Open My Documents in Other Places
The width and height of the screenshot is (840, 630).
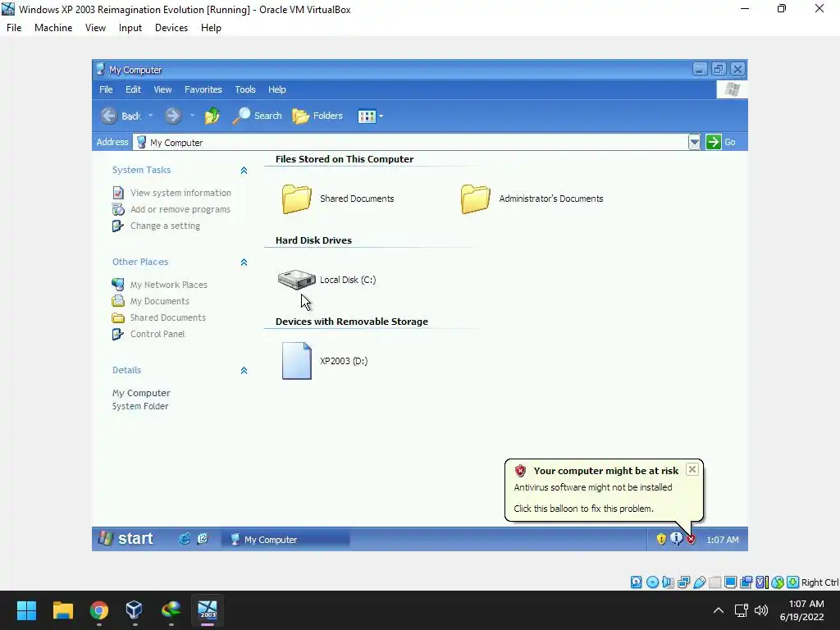click(x=160, y=301)
